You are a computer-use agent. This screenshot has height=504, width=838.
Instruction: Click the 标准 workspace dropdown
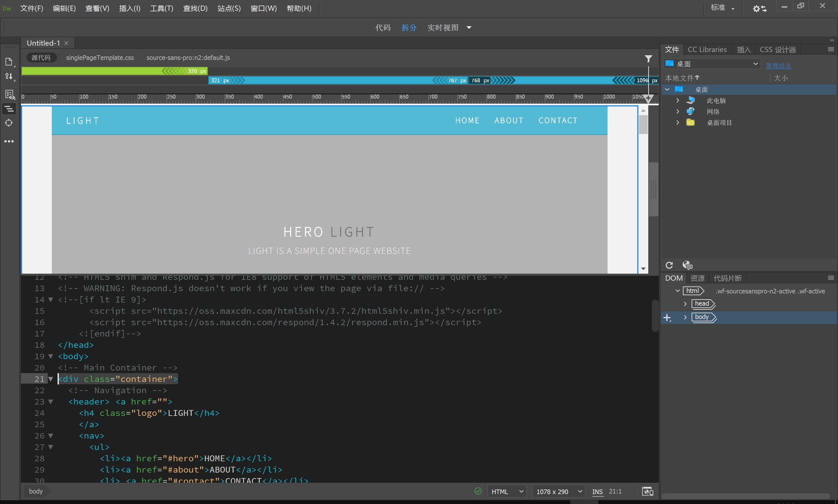click(x=722, y=8)
